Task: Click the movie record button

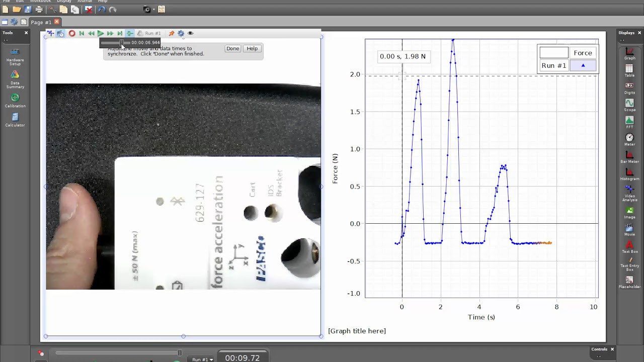Action: [x=72, y=33]
